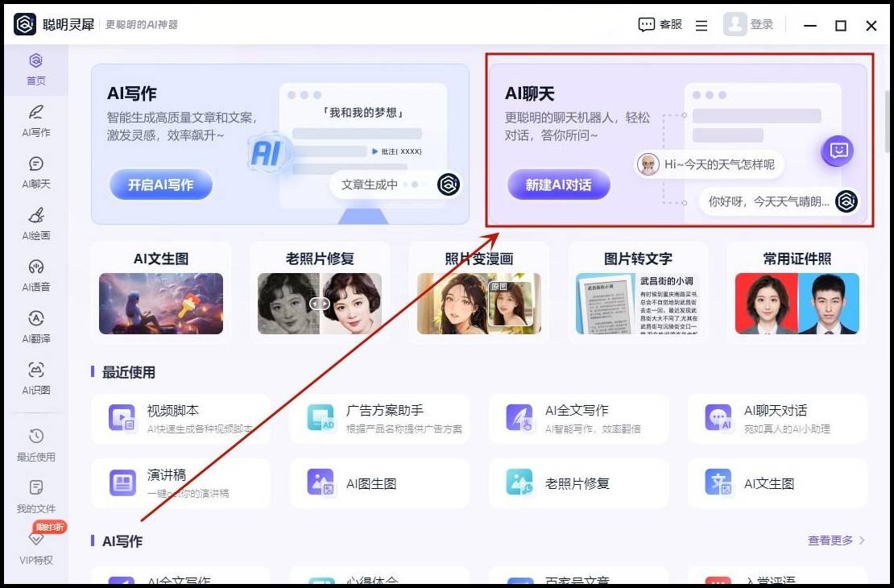The height and width of the screenshot is (588, 894).
Task: Open the AI语音 sidebar tool
Action: tap(35, 275)
